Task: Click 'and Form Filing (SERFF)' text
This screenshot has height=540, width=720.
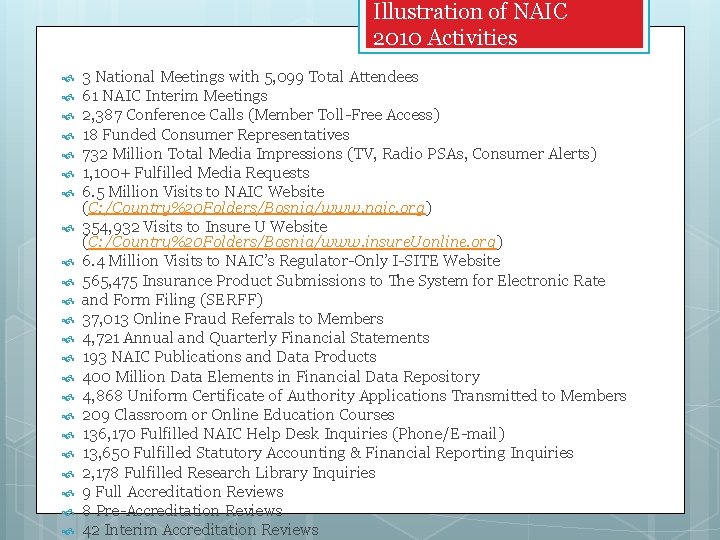Action: pyautogui.click(x=172, y=300)
